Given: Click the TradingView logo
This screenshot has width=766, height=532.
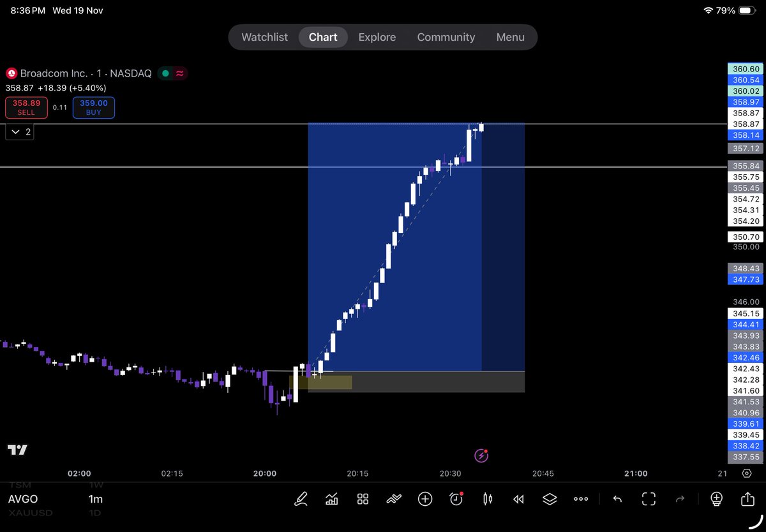Looking at the screenshot, I should tap(17, 450).
